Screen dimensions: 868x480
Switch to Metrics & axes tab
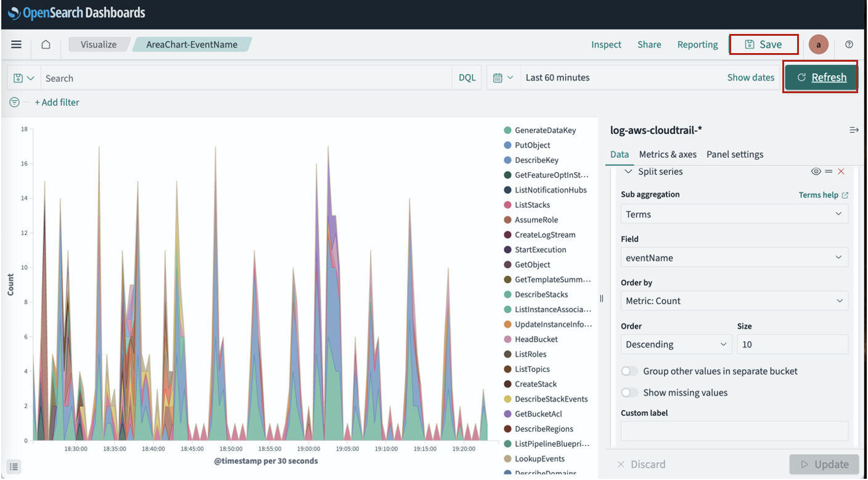point(668,155)
